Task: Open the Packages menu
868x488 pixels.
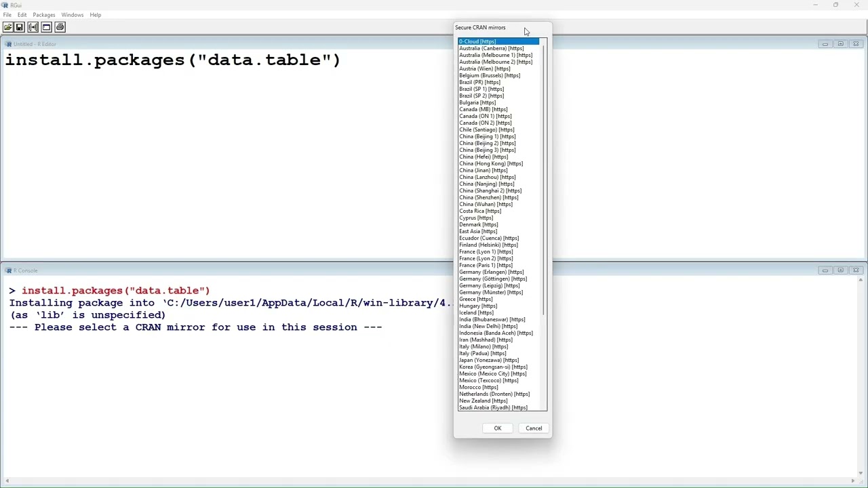Action: [x=44, y=15]
